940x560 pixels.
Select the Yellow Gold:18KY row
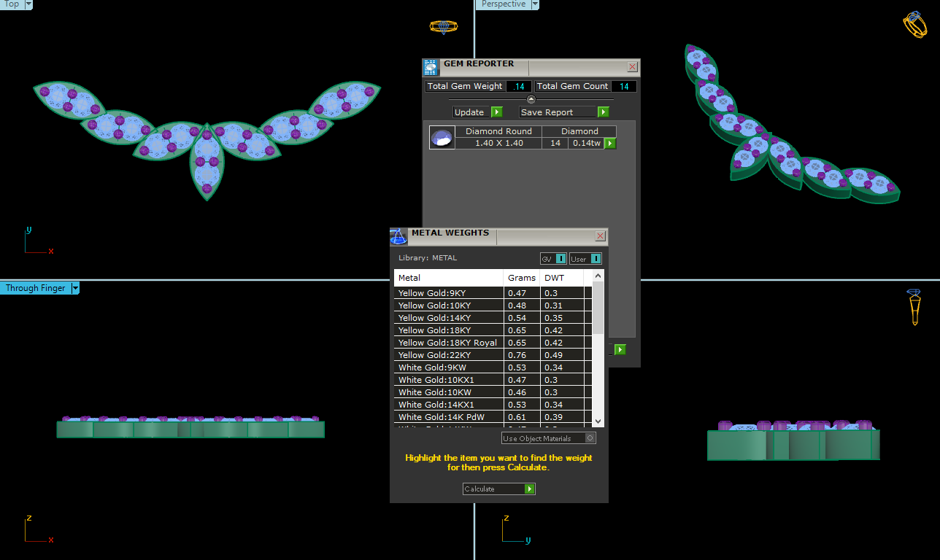[x=434, y=330]
